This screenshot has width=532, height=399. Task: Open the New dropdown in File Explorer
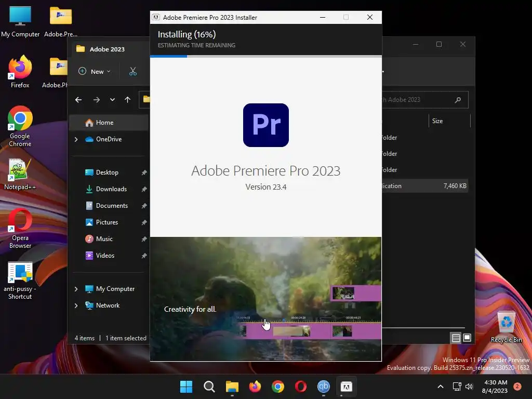click(95, 71)
